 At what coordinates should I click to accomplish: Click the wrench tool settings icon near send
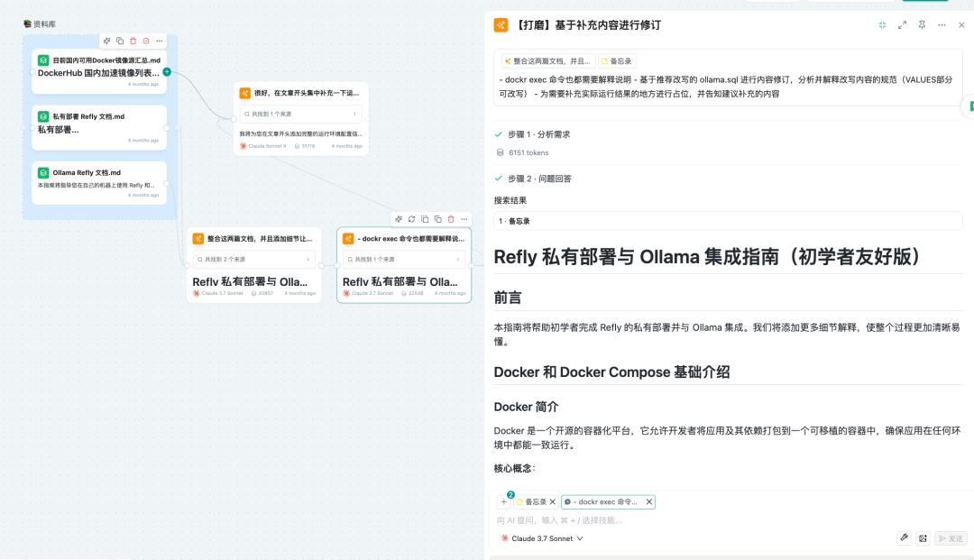905,538
